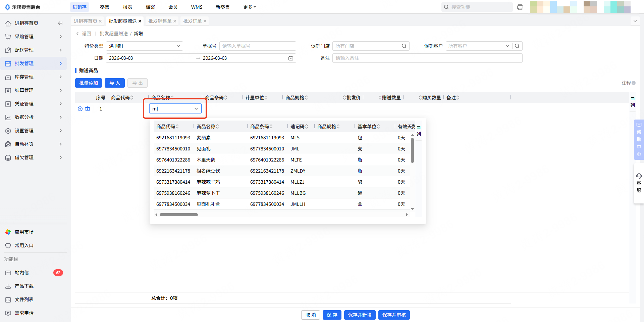The height and width of the screenshot is (322, 644).
Task: Collapse the sidebar with the arrow icon
Action: tap(60, 23)
